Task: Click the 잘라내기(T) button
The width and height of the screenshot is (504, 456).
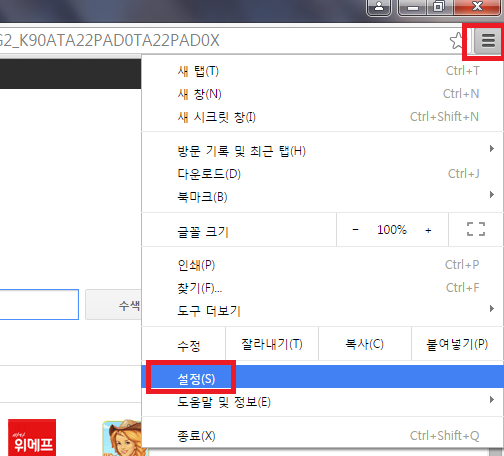Action: 272,344
